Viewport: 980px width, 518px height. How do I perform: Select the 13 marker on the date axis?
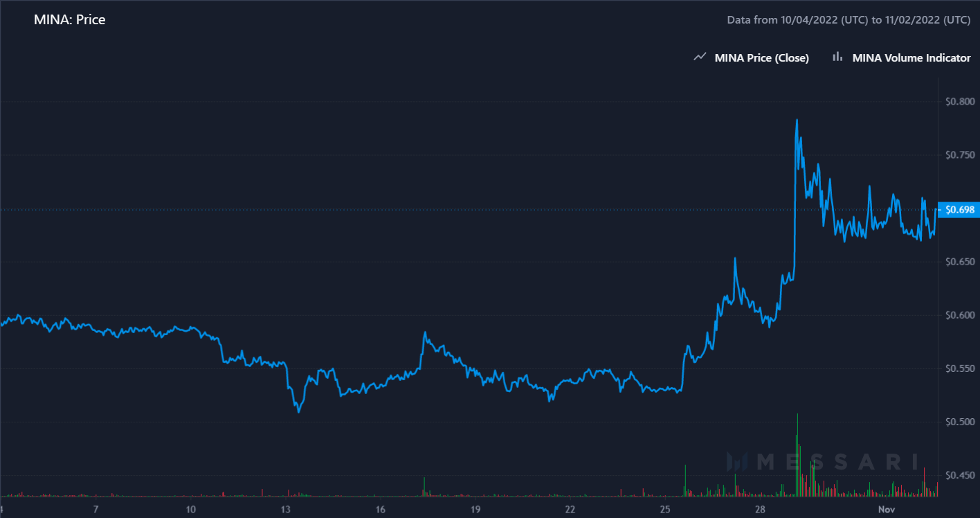[286, 510]
